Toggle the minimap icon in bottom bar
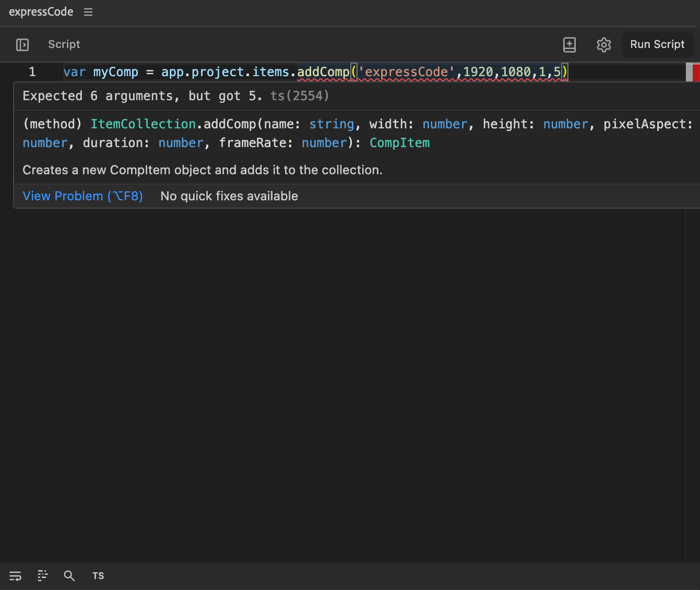Screen dimensions: 700x590 click(43, 576)
